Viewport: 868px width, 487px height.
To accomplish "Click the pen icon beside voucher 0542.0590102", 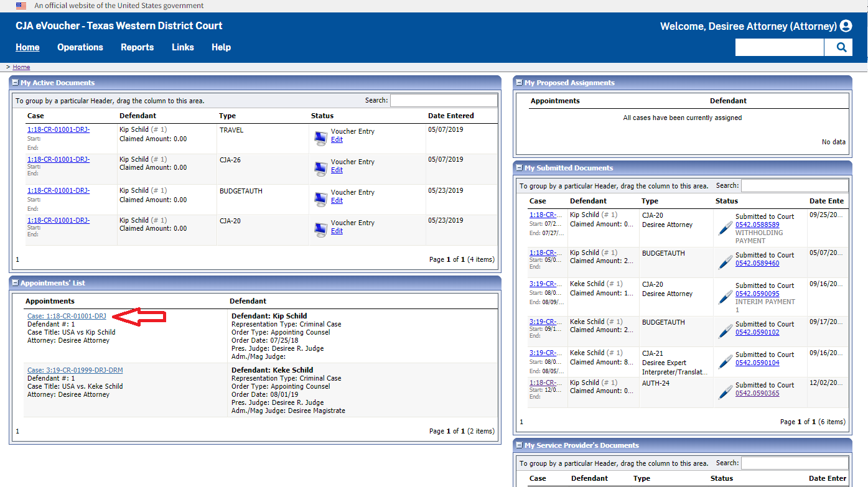I will coord(725,332).
